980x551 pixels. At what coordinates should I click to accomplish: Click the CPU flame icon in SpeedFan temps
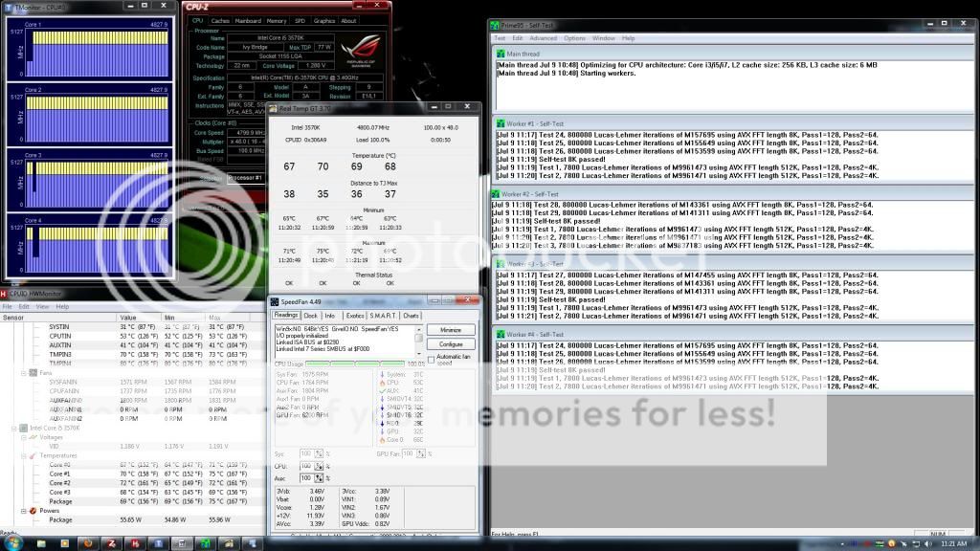[x=382, y=383]
